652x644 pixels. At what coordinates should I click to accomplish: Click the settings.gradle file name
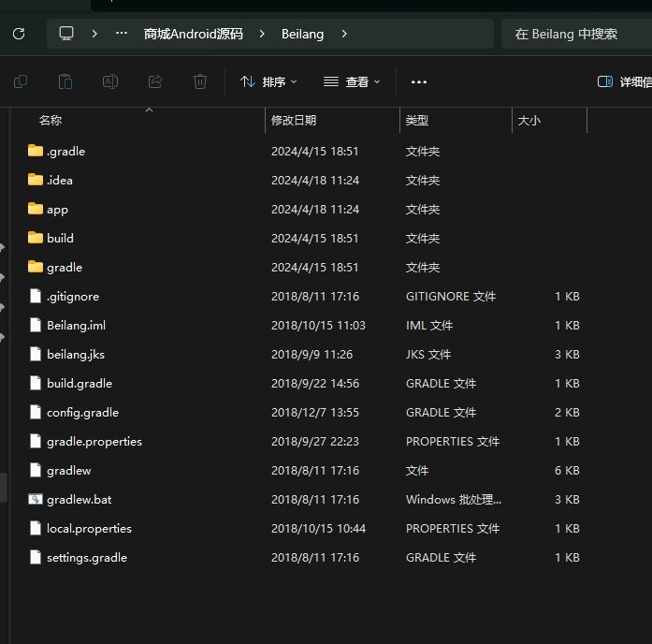click(87, 558)
